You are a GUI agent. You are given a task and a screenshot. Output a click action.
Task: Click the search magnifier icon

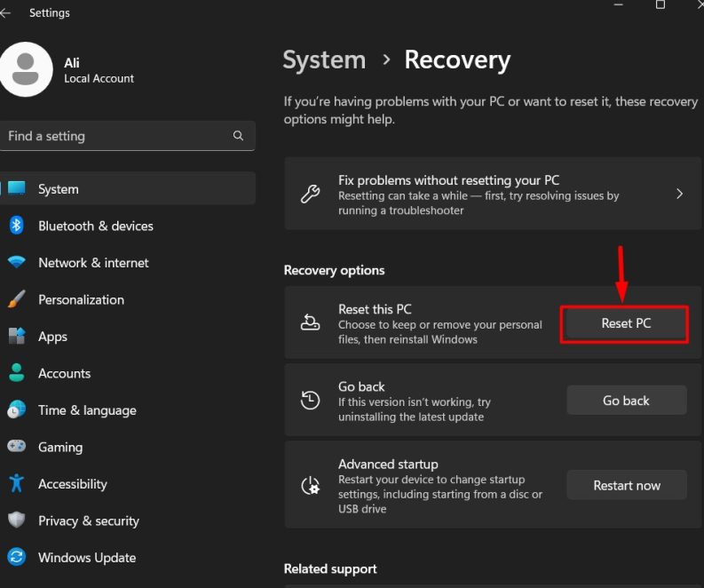pyautogui.click(x=238, y=136)
